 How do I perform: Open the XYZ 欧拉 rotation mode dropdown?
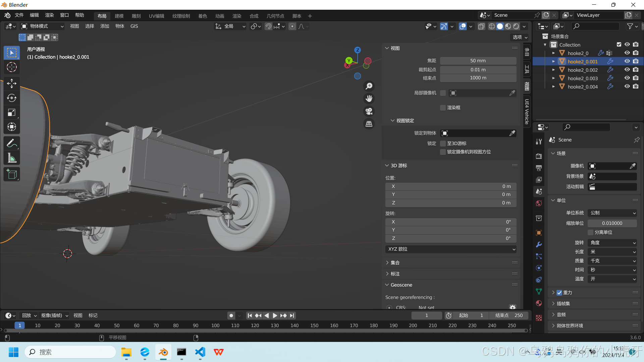point(450,249)
